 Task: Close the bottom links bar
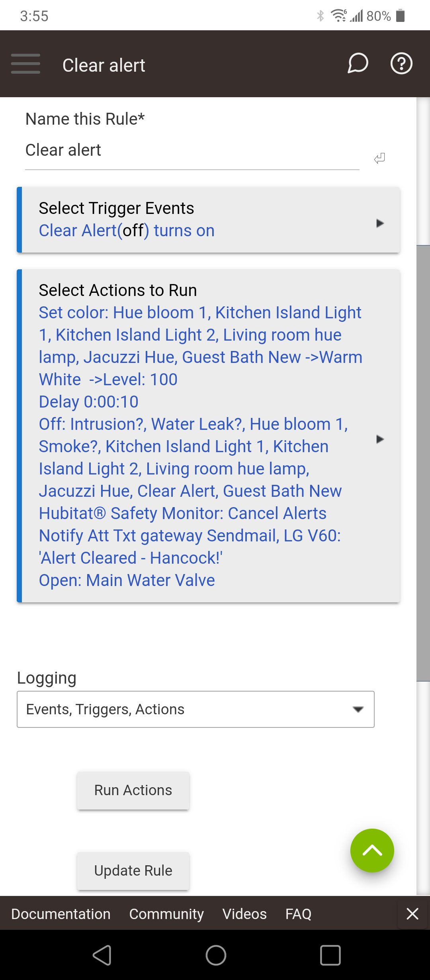click(x=412, y=913)
